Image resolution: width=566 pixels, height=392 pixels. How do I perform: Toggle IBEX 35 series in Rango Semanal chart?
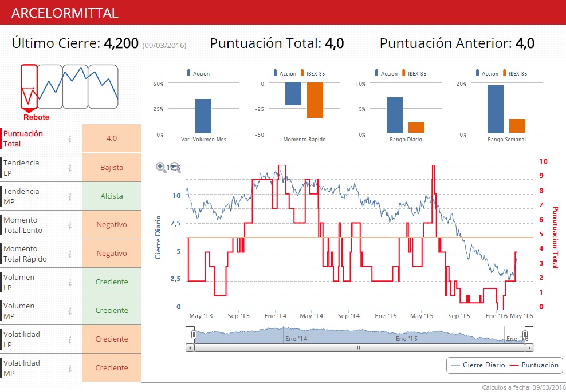pos(515,73)
